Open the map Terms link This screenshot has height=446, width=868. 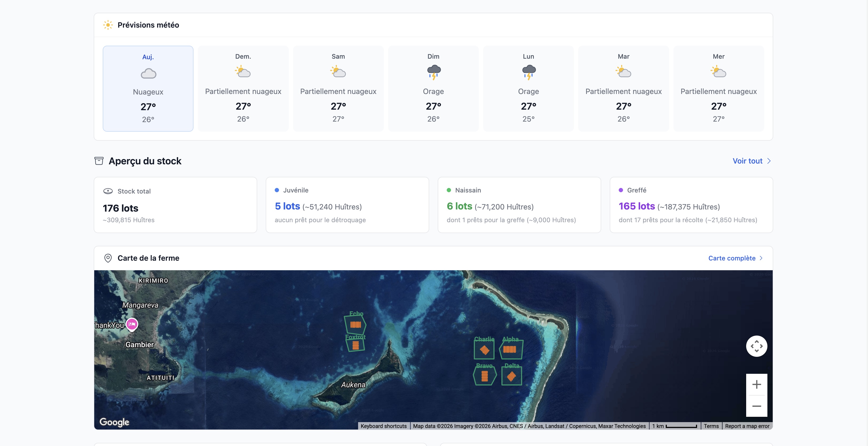[711, 426]
